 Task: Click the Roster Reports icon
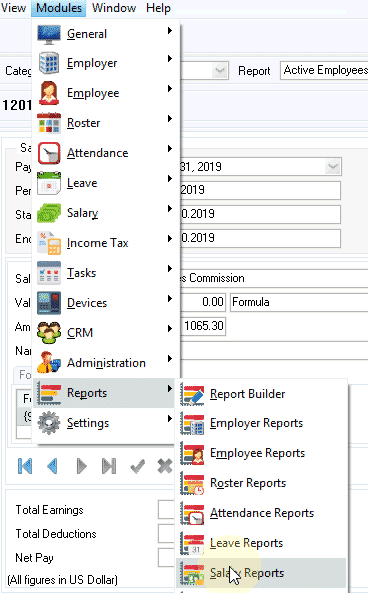[192, 483]
